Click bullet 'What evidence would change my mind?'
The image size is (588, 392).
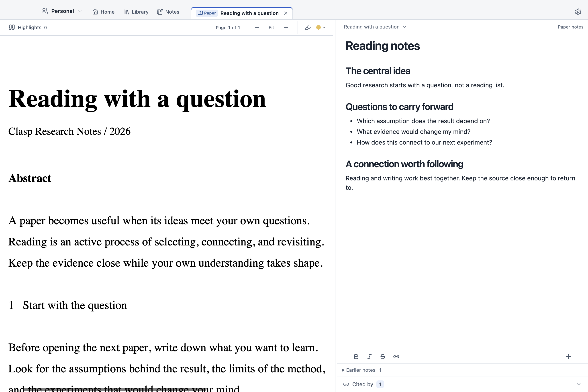tap(414, 132)
